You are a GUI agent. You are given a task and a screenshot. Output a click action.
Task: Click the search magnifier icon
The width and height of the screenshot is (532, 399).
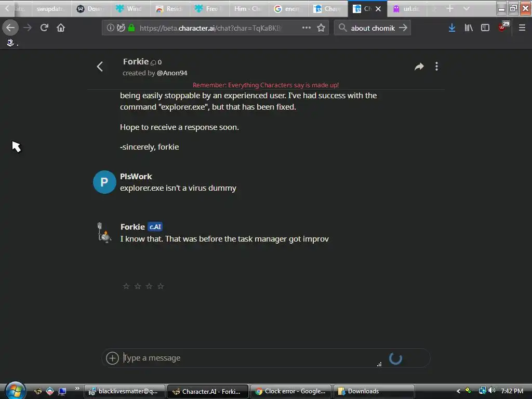(x=343, y=28)
